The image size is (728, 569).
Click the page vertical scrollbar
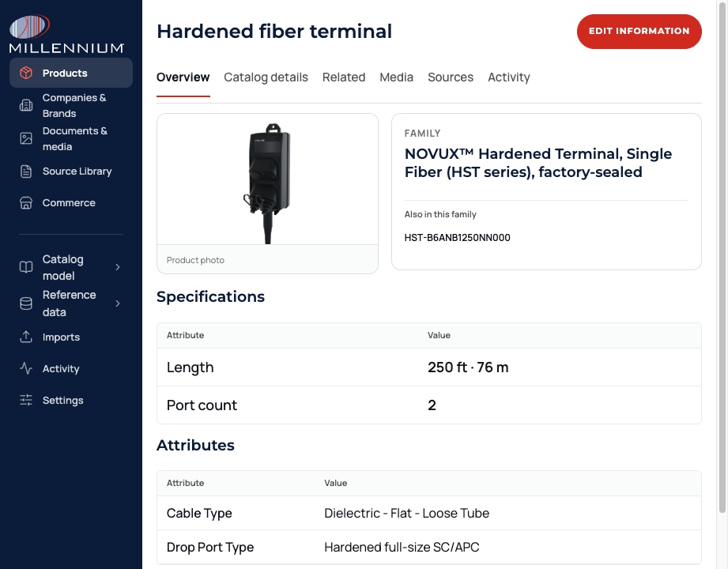tap(722, 257)
